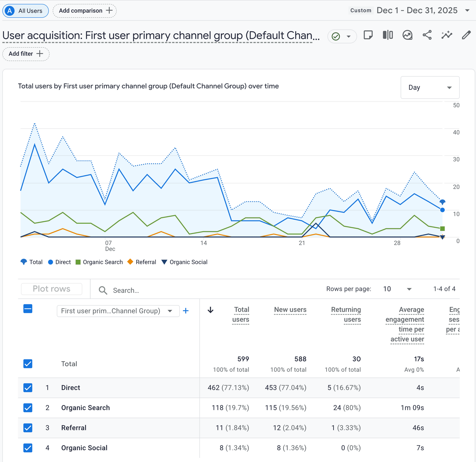
Task: Uncheck the Organic Search row checkbox
Action: coord(28,408)
